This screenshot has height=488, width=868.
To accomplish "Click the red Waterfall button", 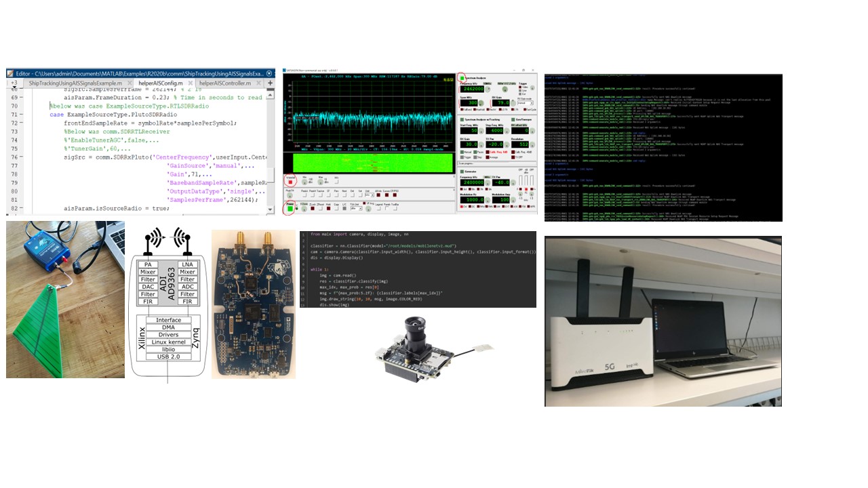I will point(290,182).
